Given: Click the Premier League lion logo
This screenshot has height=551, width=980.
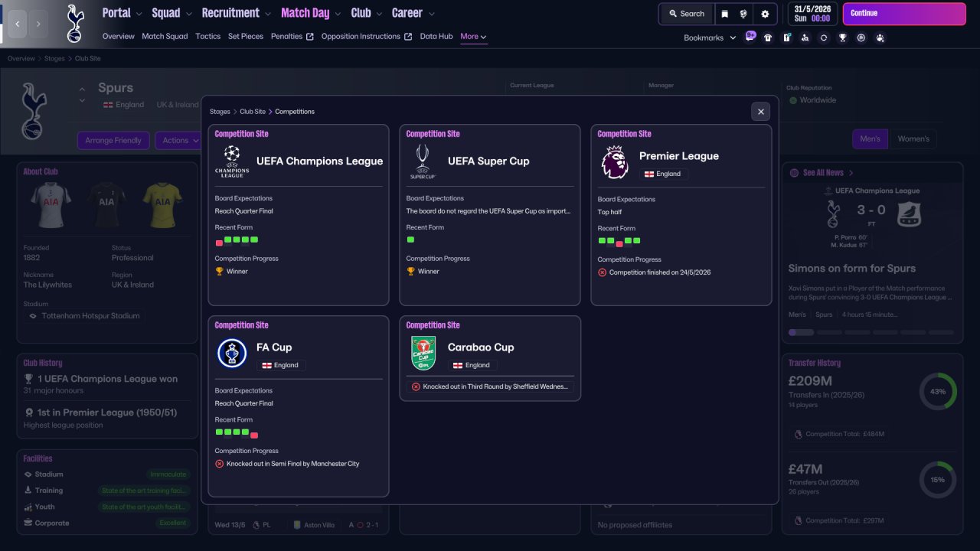Looking at the screenshot, I should click(x=615, y=163).
